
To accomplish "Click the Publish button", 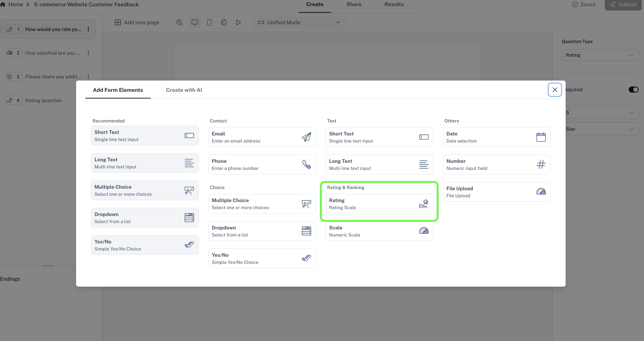I will coord(623,5).
